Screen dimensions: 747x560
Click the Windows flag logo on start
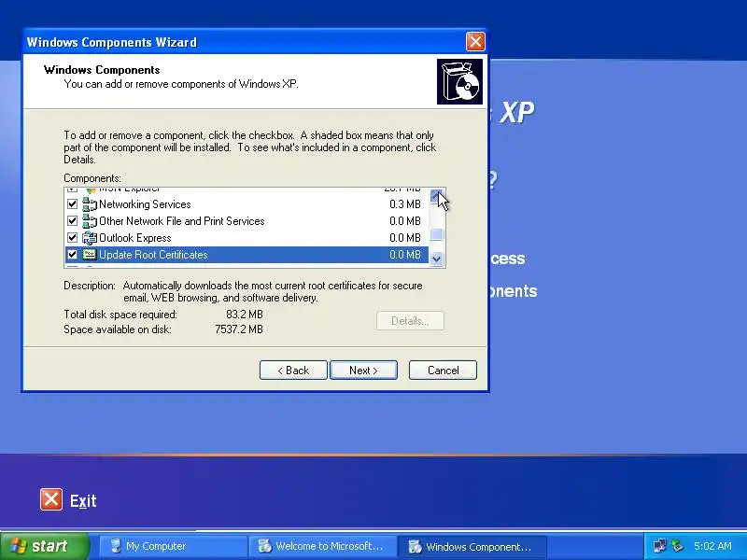pos(18,546)
